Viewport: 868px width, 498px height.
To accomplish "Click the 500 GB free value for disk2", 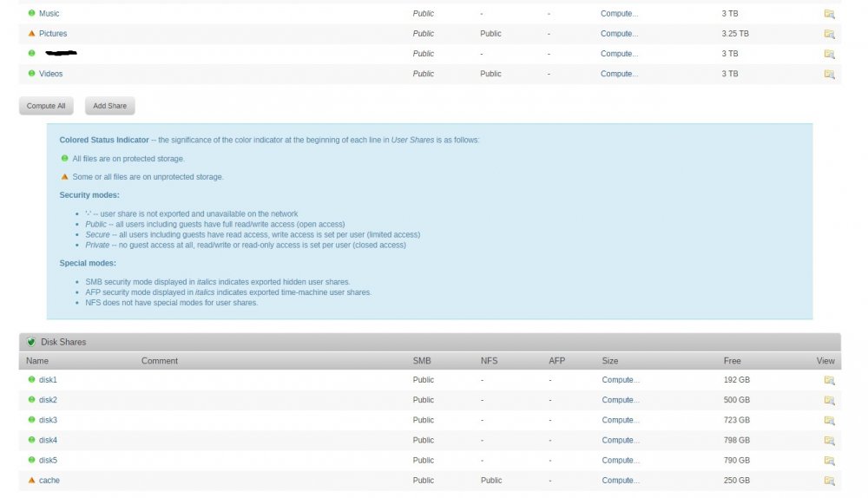I will [737, 399].
